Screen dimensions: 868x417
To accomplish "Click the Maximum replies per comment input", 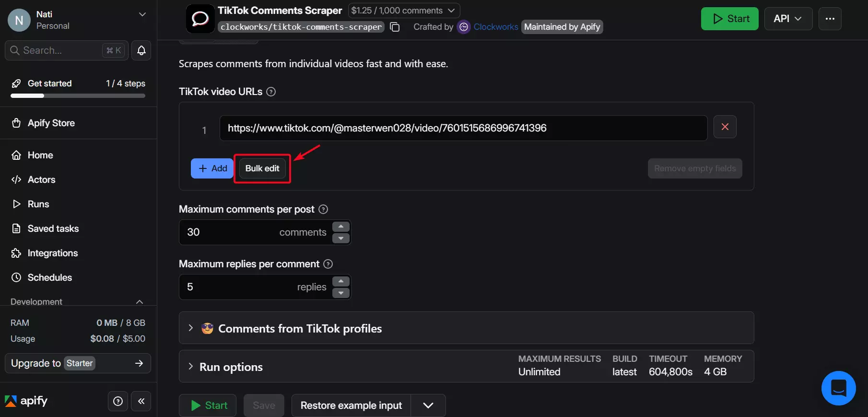I will [256, 287].
